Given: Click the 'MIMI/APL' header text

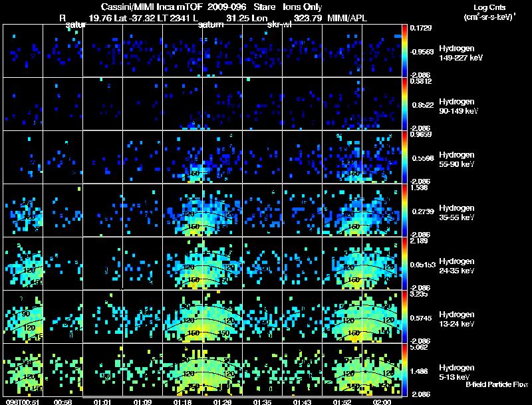Looking at the screenshot, I should point(347,18).
